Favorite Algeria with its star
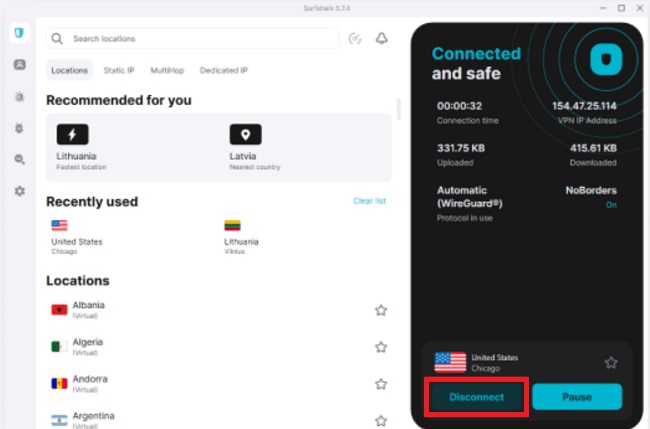 tap(381, 347)
